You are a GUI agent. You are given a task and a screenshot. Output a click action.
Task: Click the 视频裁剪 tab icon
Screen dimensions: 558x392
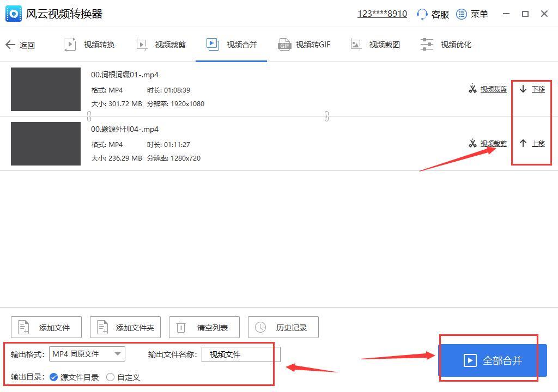pos(142,45)
